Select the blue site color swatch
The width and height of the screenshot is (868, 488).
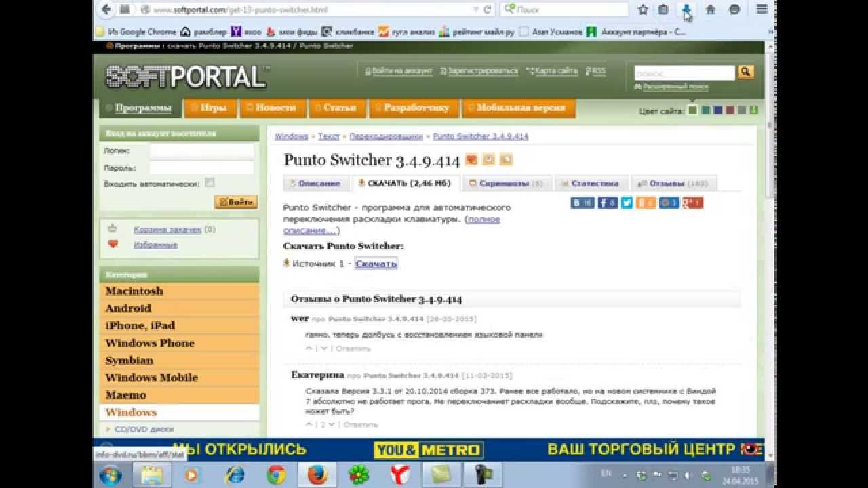717,110
